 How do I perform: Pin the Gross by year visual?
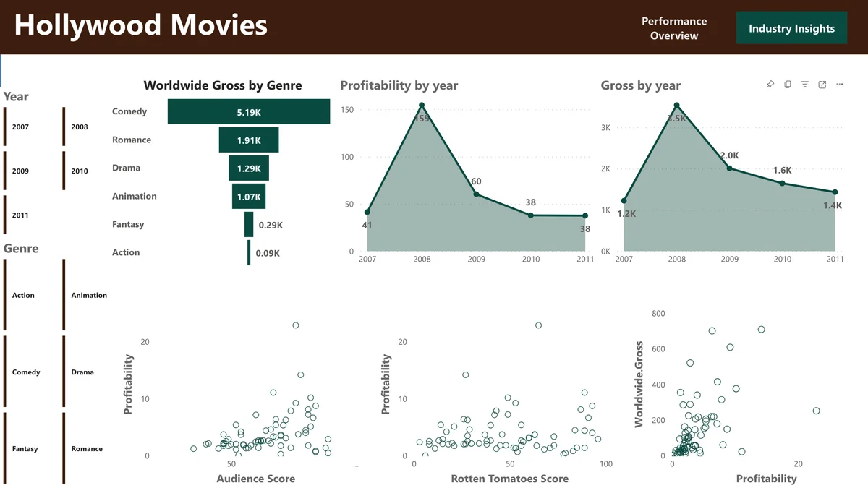(x=770, y=84)
